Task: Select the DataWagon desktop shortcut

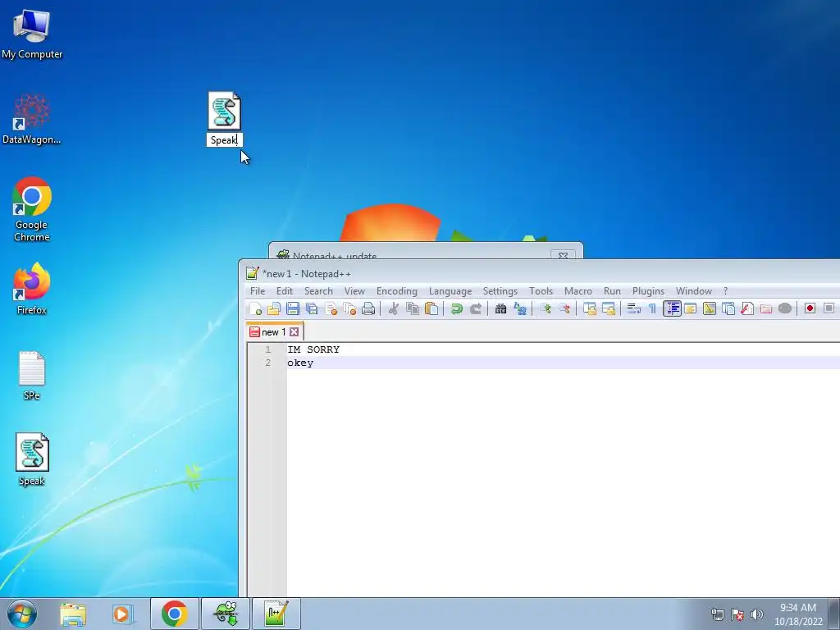Action: [32, 118]
